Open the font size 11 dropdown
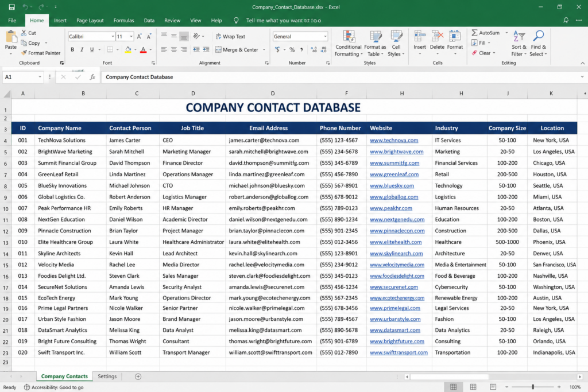The image size is (588, 392). [x=131, y=36]
